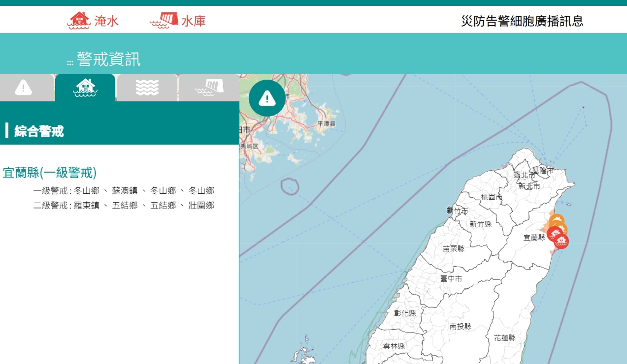Viewport: 627px width, 364px height.
Task: Open the 宜蘭縣(一級警戒) heading
Action: 50,172
